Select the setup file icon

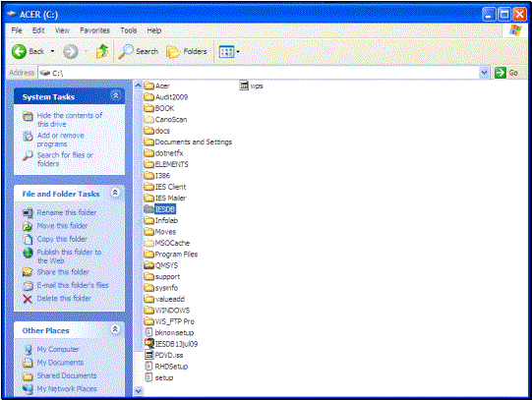[x=148, y=377]
